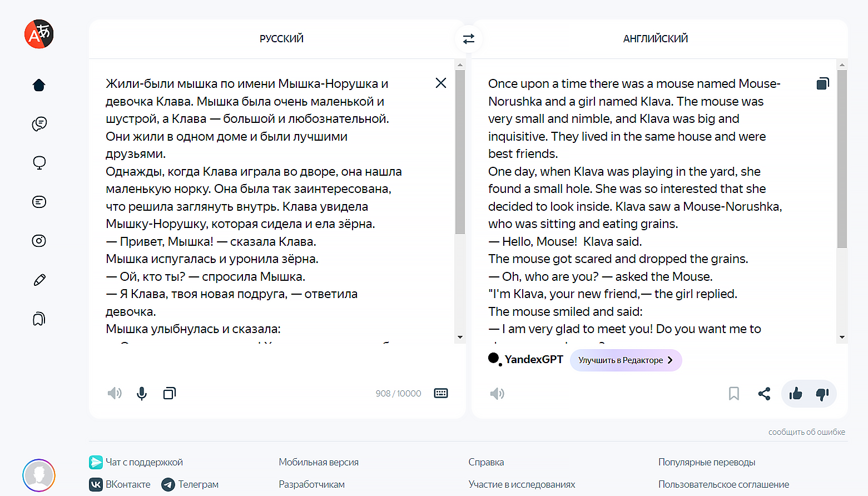
Task: Click the 908 / 10000 character counter
Action: coord(398,394)
